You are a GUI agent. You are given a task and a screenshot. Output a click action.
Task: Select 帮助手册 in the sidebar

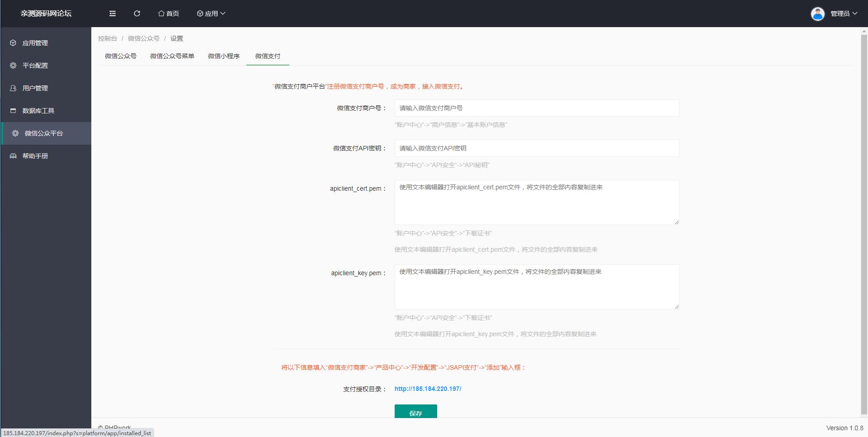pyautogui.click(x=36, y=155)
